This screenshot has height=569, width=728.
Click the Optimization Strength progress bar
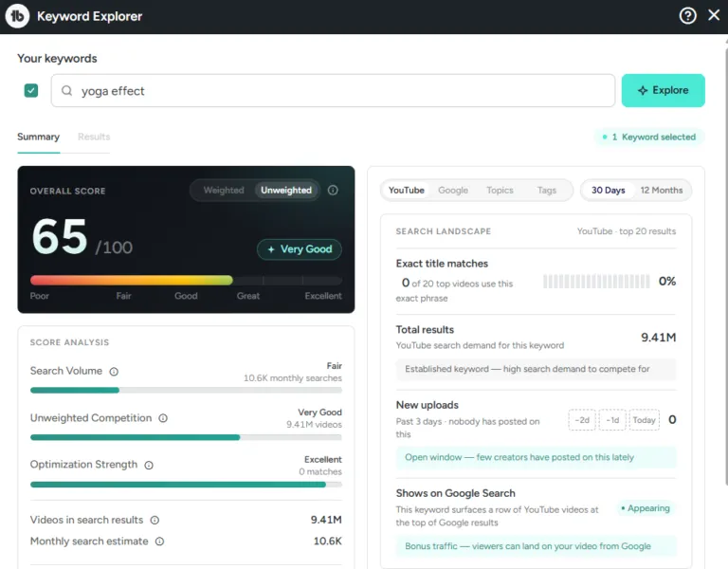point(186,485)
